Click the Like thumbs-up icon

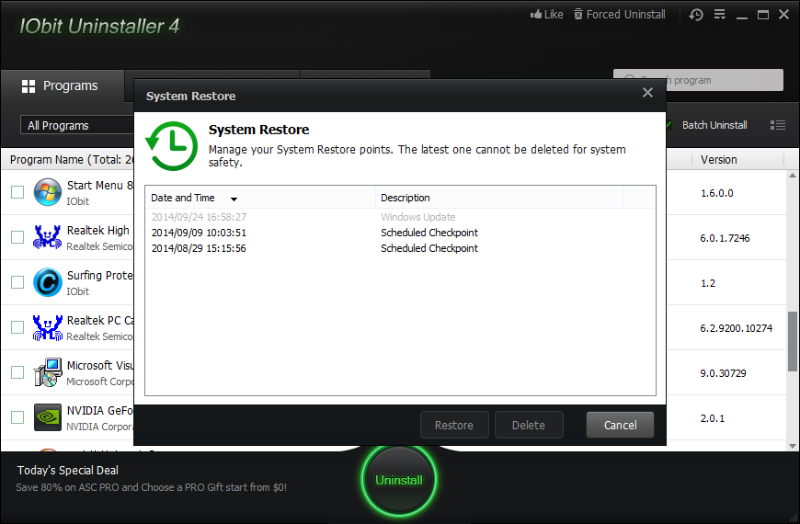[x=535, y=15]
